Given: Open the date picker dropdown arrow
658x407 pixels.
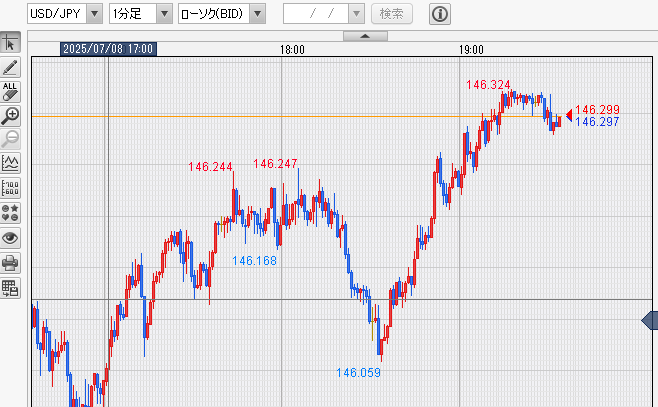Looking at the screenshot, I should coord(356,14).
